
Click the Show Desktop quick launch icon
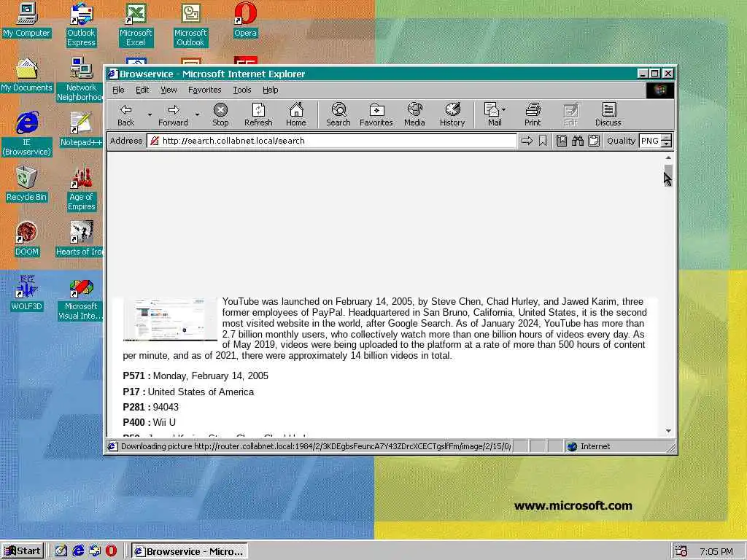click(x=61, y=551)
